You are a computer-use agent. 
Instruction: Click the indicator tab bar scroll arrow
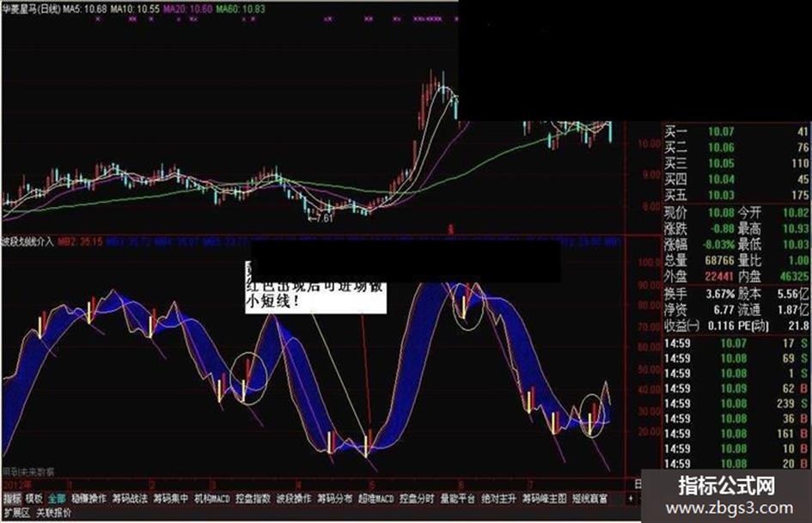pyautogui.click(x=631, y=499)
